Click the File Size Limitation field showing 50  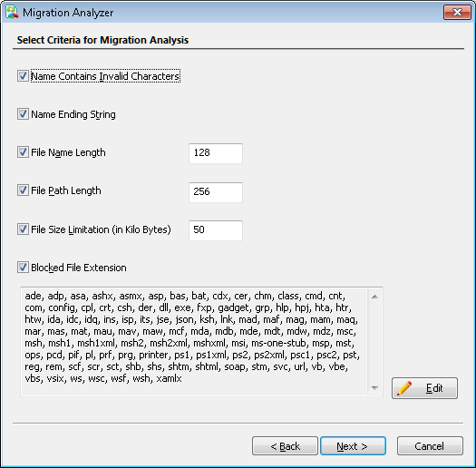click(216, 230)
